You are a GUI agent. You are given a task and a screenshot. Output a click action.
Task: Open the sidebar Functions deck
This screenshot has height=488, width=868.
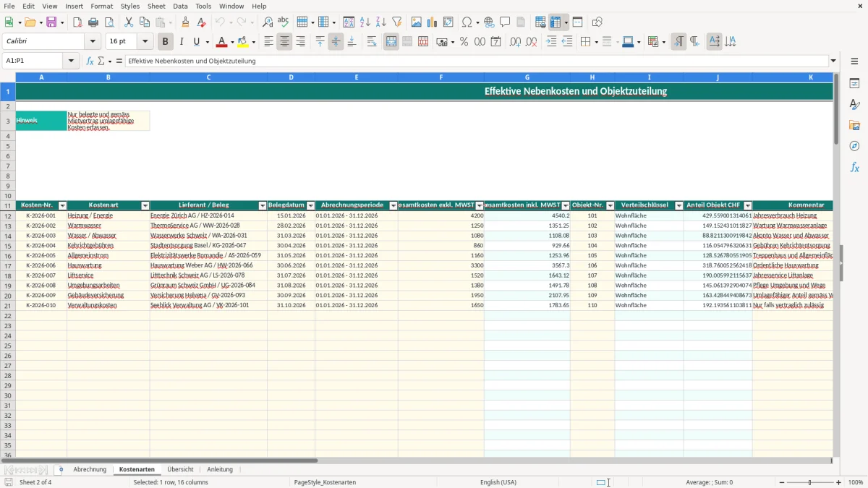coord(854,167)
